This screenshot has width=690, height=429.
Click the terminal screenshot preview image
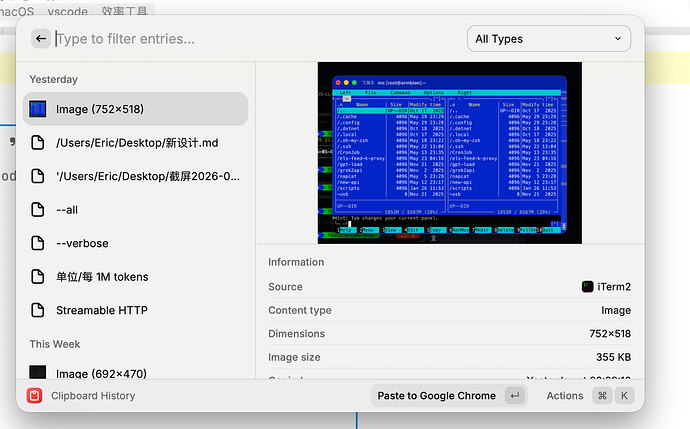[450, 153]
